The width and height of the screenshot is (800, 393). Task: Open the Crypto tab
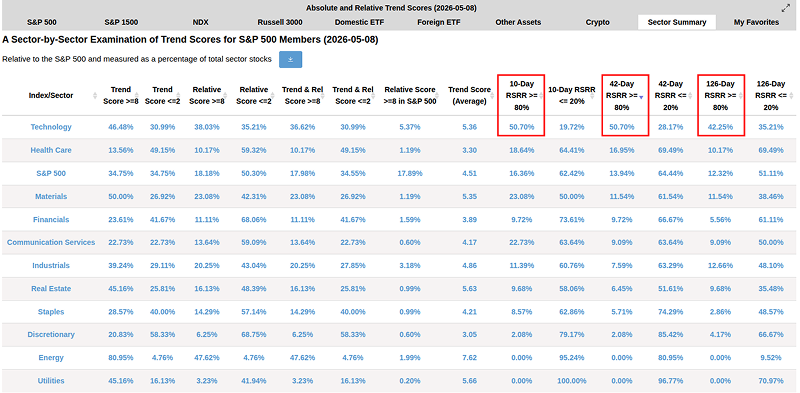click(x=597, y=22)
